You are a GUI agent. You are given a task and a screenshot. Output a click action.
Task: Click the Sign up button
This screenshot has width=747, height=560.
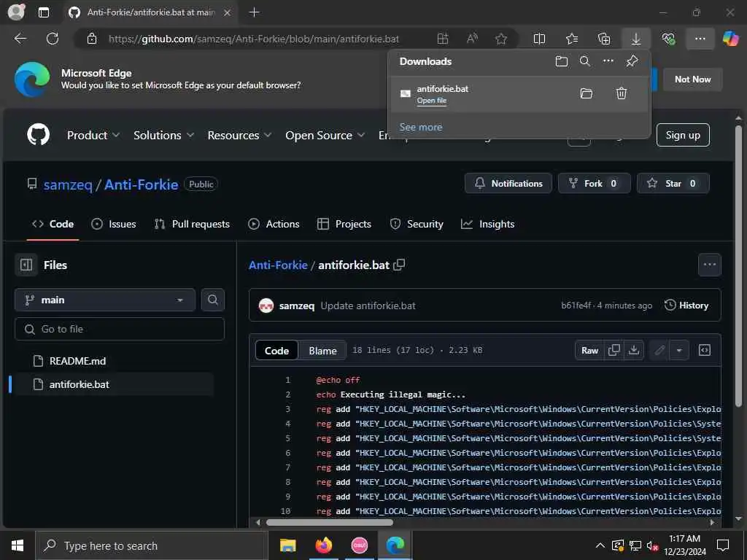683,135
